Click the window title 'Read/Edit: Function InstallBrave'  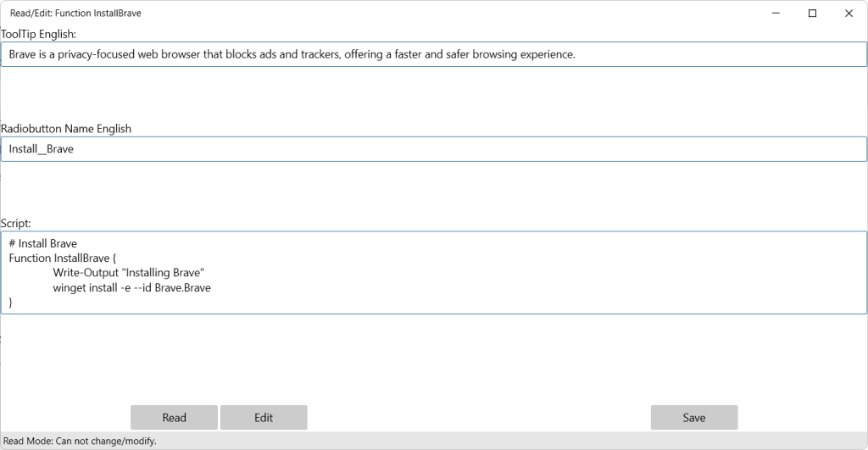pos(75,14)
